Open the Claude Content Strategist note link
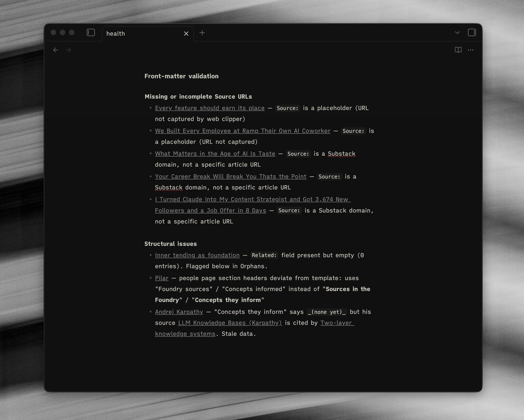The height and width of the screenshot is (420, 524). coord(252,200)
